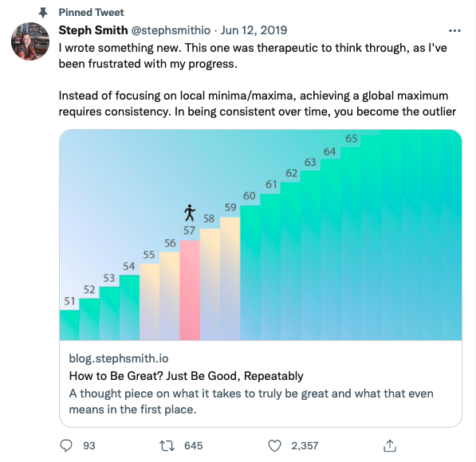Open 'How to Be Great?' article title
Viewport: 476px width, 462px height.
point(186,376)
